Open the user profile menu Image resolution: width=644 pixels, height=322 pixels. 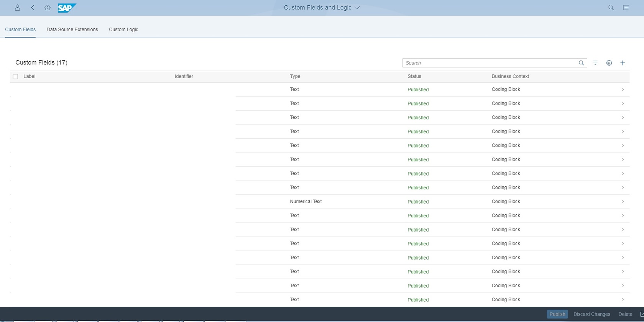pyautogui.click(x=17, y=8)
